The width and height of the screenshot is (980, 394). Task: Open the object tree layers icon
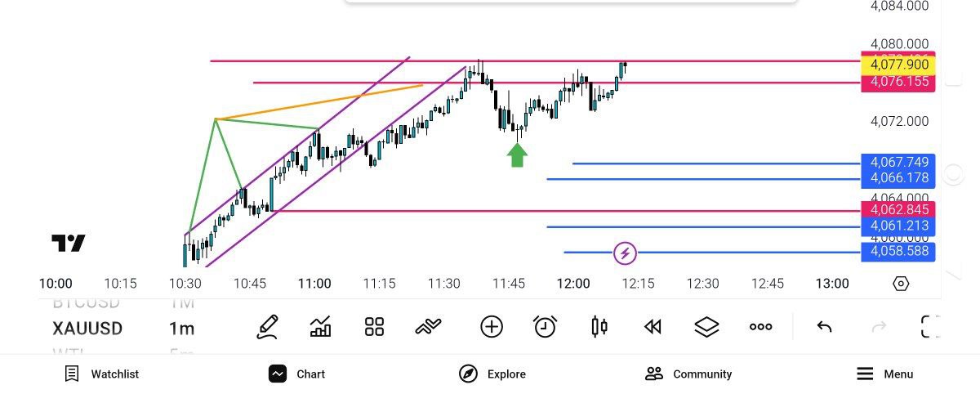click(706, 328)
